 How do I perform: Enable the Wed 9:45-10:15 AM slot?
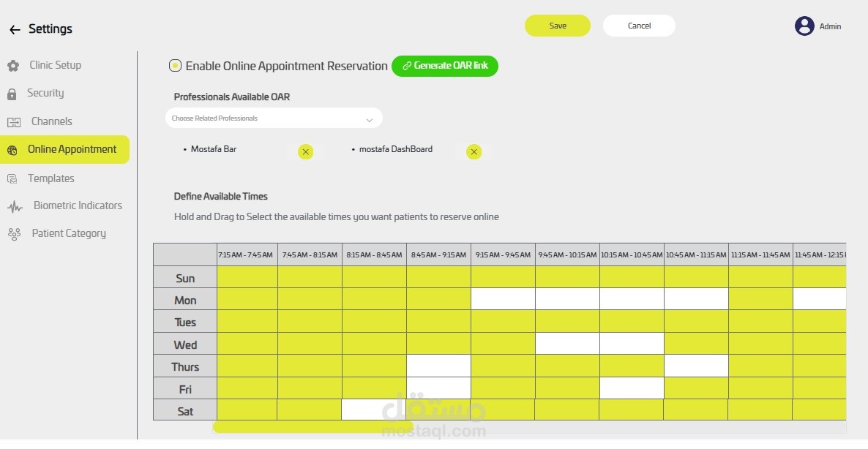click(x=566, y=344)
